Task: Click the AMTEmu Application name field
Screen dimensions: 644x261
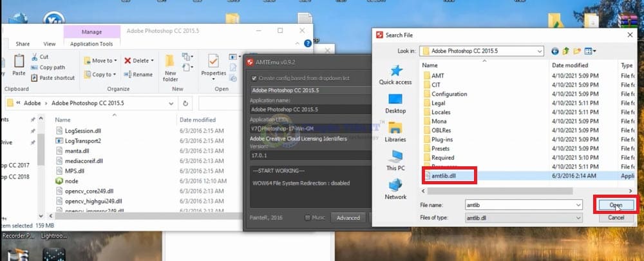Action: [310, 110]
